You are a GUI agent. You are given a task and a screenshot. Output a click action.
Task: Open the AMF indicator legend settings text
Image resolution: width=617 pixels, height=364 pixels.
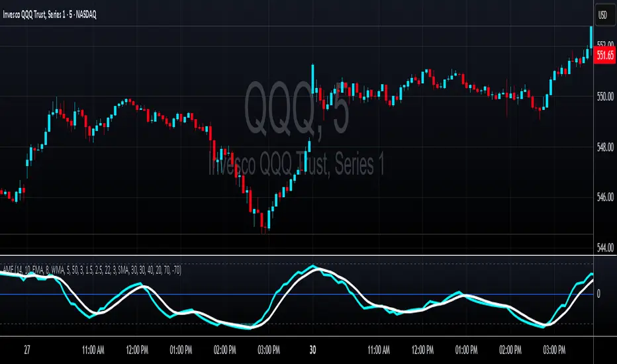pyautogui.click(x=92, y=270)
